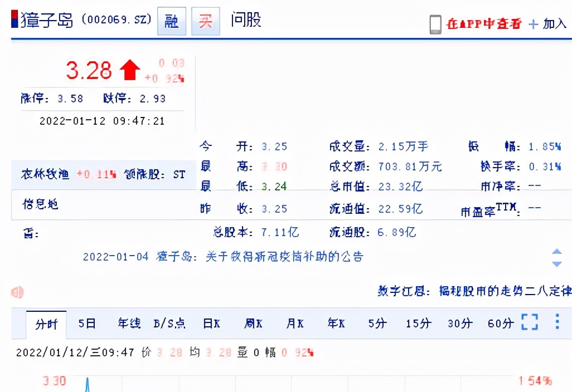The image size is (572, 392).
Task: Switch to the 年线 chart tab
Action: 129,323
